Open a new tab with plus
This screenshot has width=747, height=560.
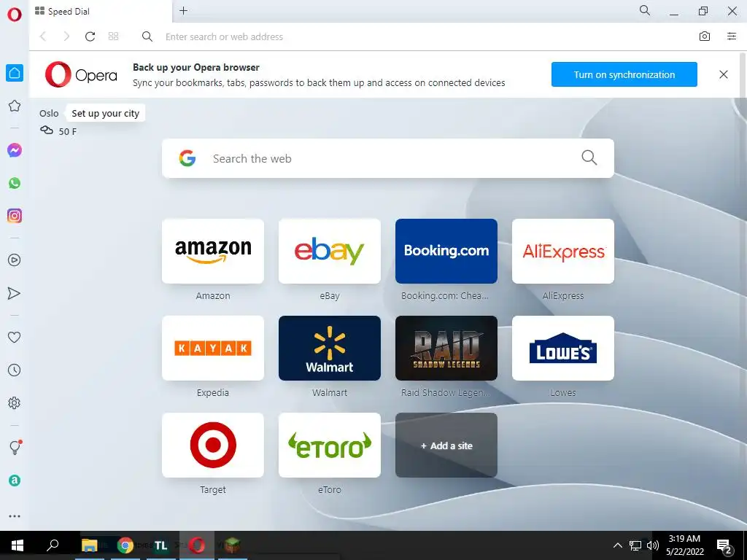pyautogui.click(x=183, y=11)
